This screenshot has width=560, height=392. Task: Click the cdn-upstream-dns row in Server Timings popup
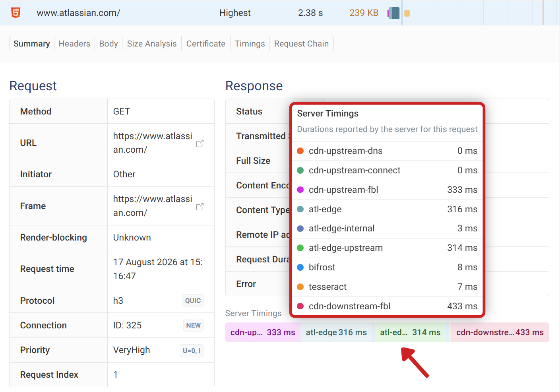coord(387,151)
